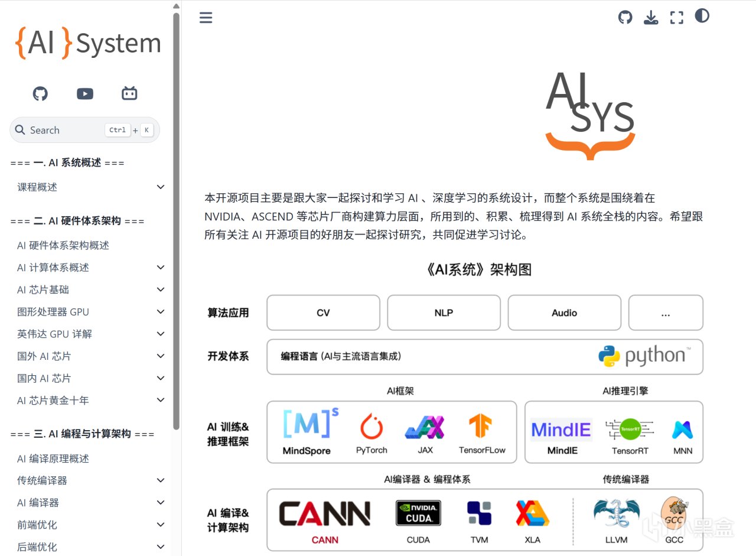
Task: Expand the 国内 AI 芯片 chevron
Action: coord(161,378)
